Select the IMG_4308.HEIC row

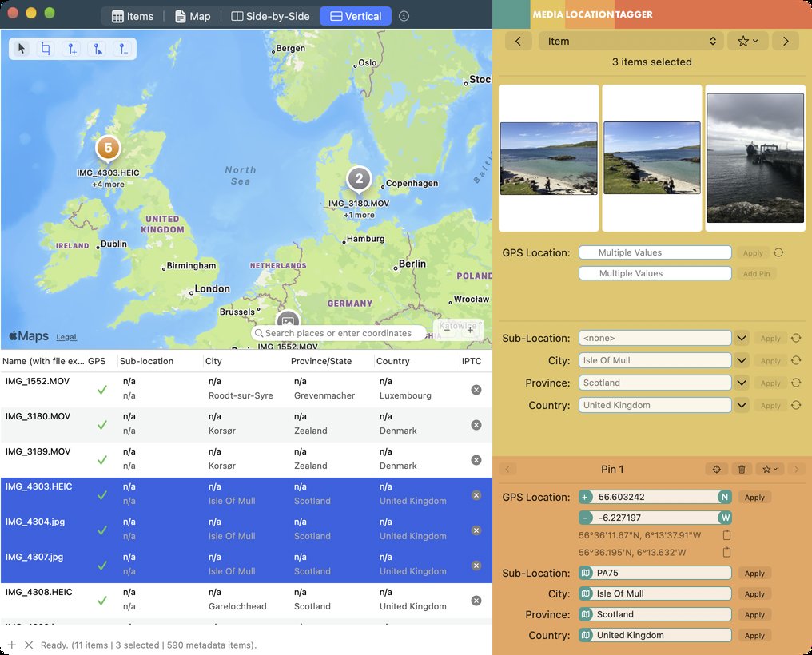tap(246, 601)
